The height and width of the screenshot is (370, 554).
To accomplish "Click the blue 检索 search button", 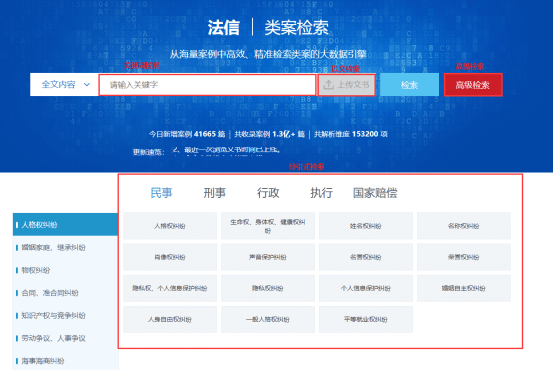I will (409, 85).
